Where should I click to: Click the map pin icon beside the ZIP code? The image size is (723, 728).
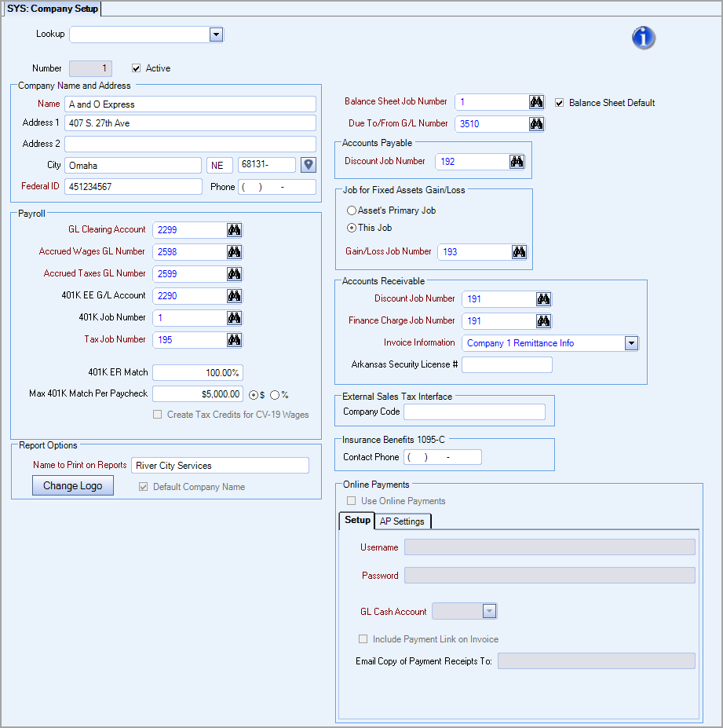[x=308, y=164]
